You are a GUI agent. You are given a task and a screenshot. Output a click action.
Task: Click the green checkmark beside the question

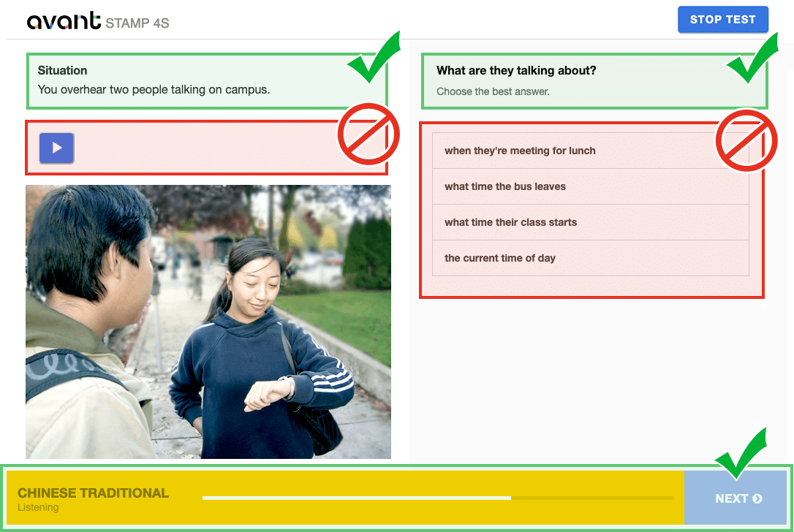pos(752,58)
